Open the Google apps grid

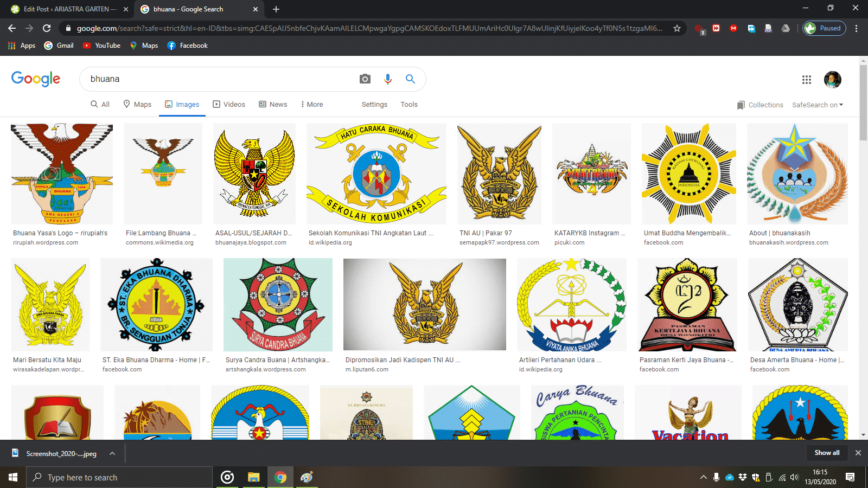pyautogui.click(x=807, y=80)
